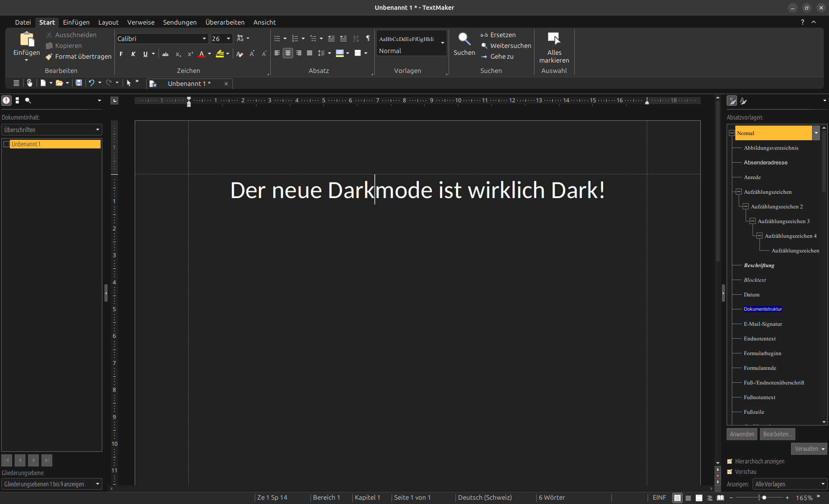Open character styles icon in right sidebar
The width and height of the screenshot is (829, 504).
[744, 101]
